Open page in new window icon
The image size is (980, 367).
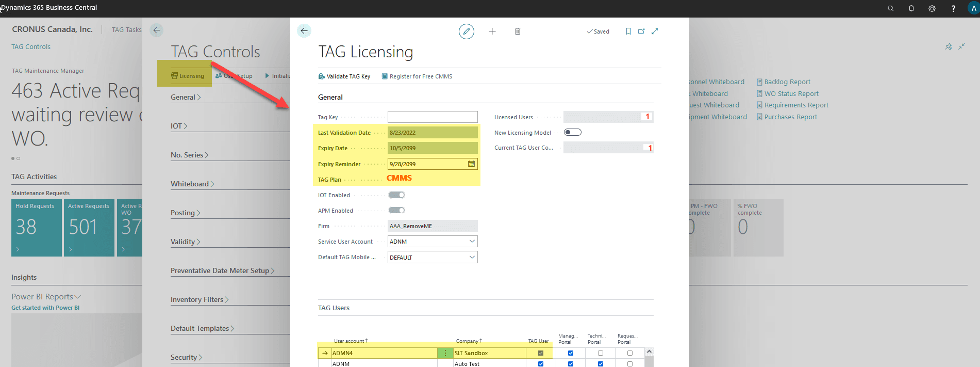click(x=641, y=31)
